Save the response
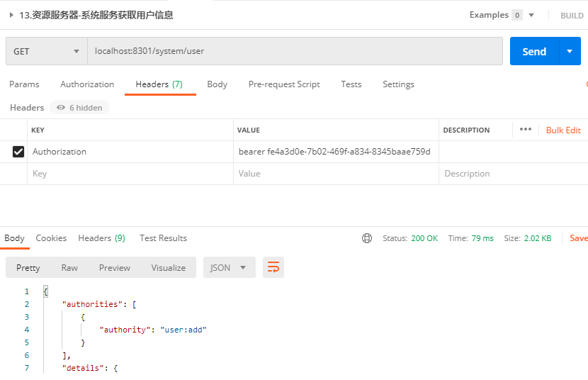Viewport: 588px width, 380px height. coord(579,238)
